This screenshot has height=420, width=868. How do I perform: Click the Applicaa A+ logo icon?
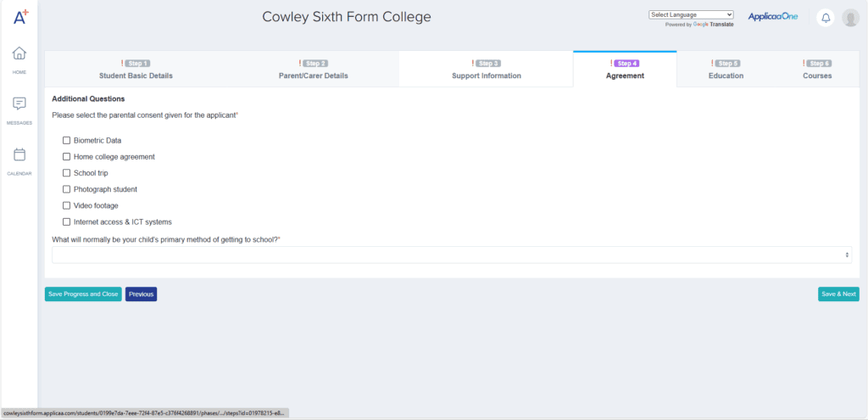coord(21,17)
